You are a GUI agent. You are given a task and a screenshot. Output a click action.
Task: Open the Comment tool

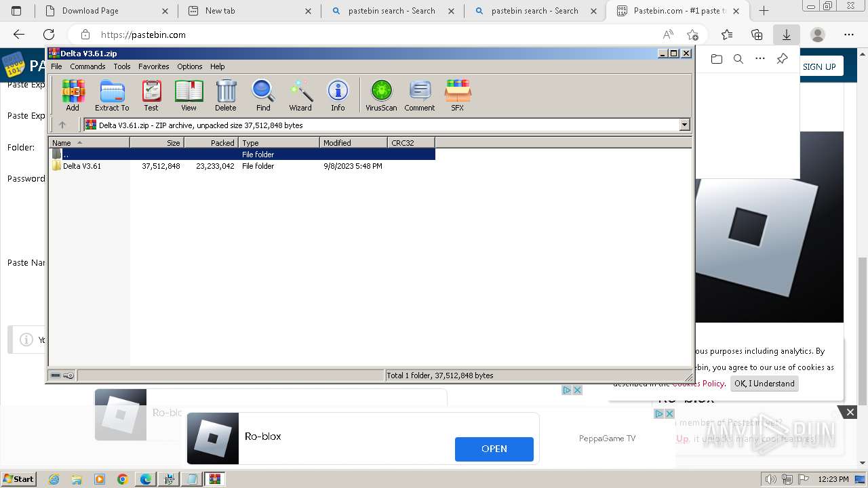coord(420,95)
